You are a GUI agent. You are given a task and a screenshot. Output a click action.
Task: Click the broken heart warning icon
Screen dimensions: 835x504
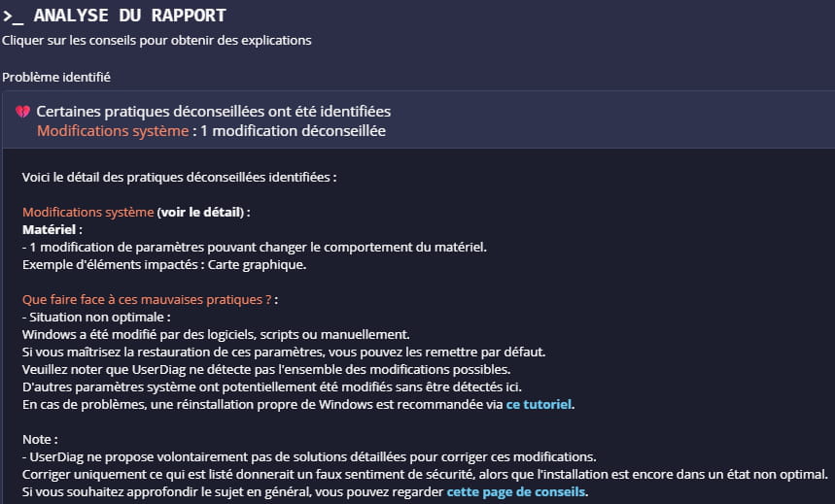(23, 113)
